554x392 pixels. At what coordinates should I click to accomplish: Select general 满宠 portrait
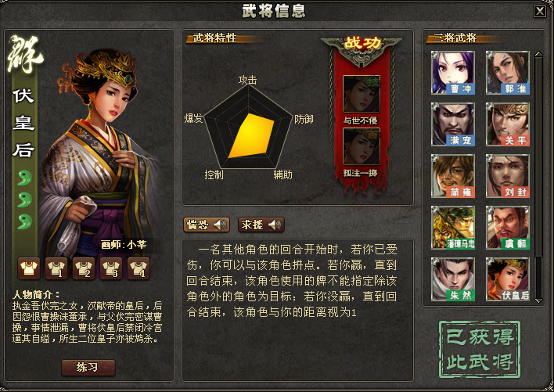coord(453,124)
